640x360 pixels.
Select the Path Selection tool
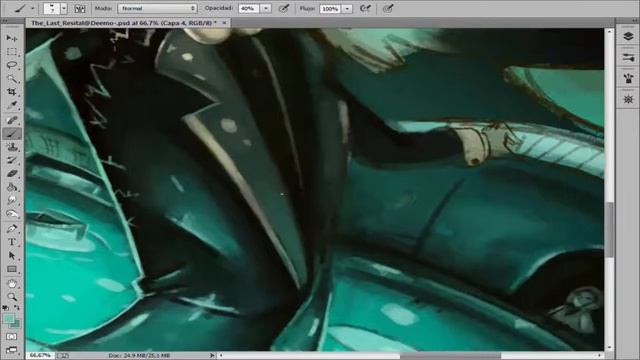coord(11,256)
